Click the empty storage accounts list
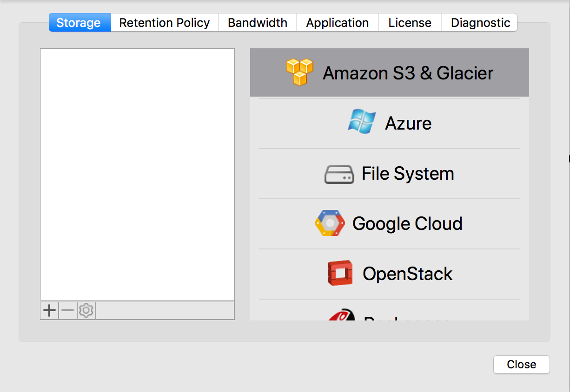The image size is (570, 392). click(x=138, y=175)
